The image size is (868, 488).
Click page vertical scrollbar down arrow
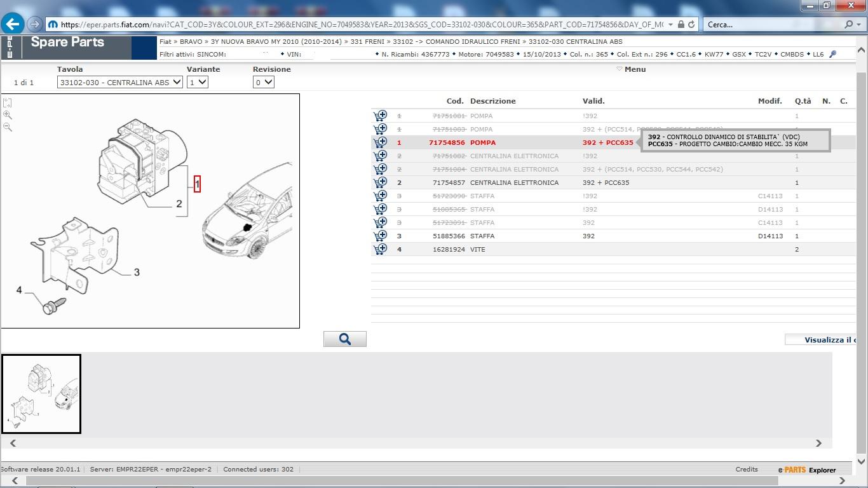(862, 462)
